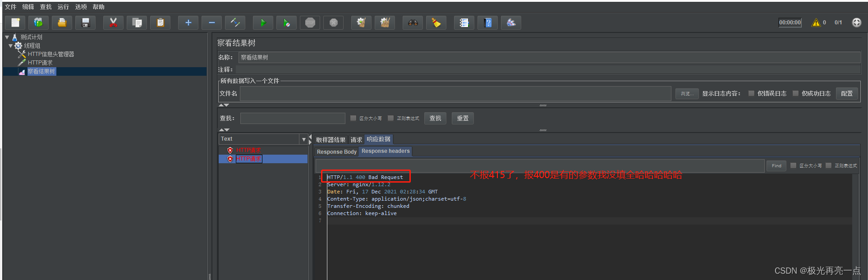Switch to 请求 tab
868x280 pixels.
point(356,140)
